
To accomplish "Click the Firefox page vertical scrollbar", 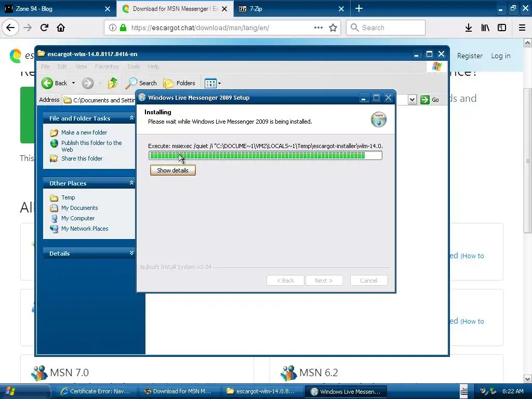I will [x=528, y=161].
